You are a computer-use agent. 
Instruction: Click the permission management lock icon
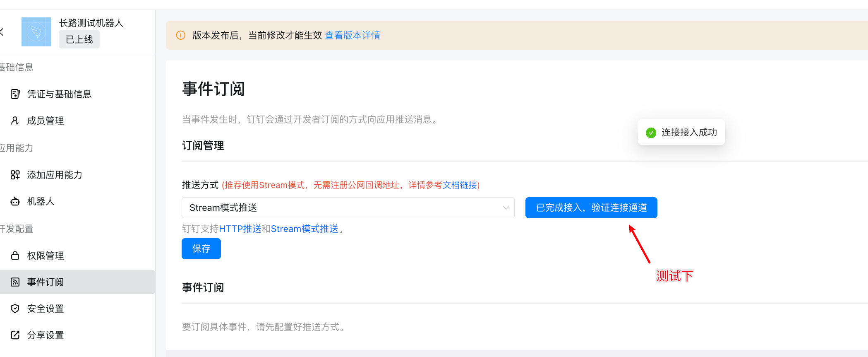[x=15, y=256]
